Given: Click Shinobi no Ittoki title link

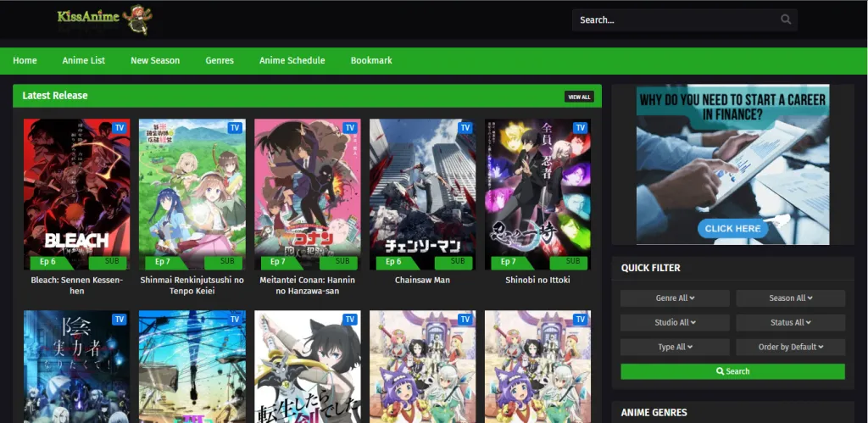Looking at the screenshot, I should tap(537, 280).
